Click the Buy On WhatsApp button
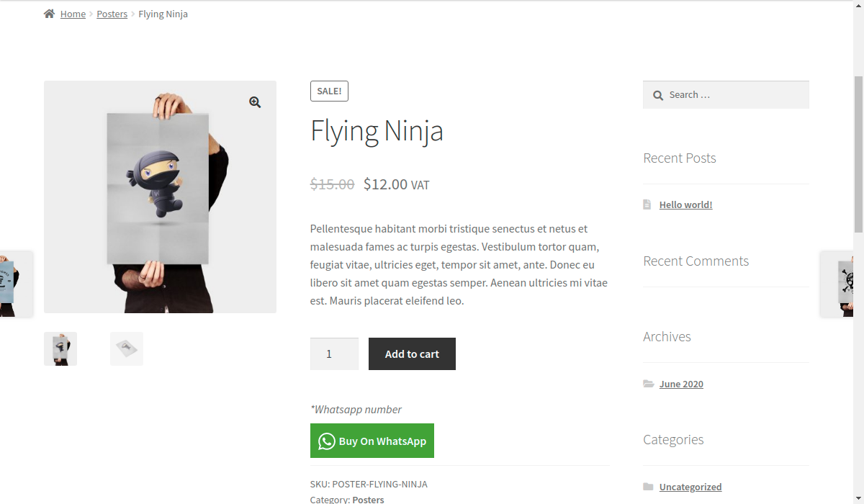The width and height of the screenshot is (864, 504). pyautogui.click(x=372, y=441)
